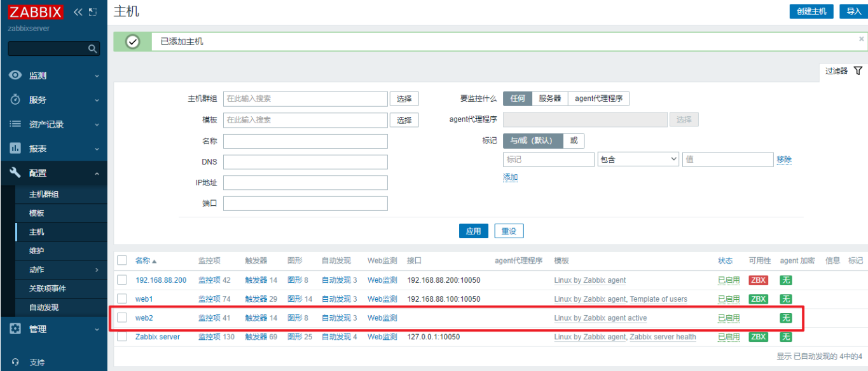Open host web2 link
Screen dimensions: 868x371
(144, 318)
